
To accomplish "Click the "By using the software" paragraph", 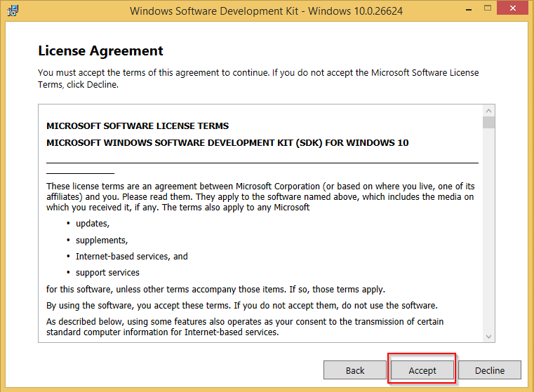I will tap(241, 306).
